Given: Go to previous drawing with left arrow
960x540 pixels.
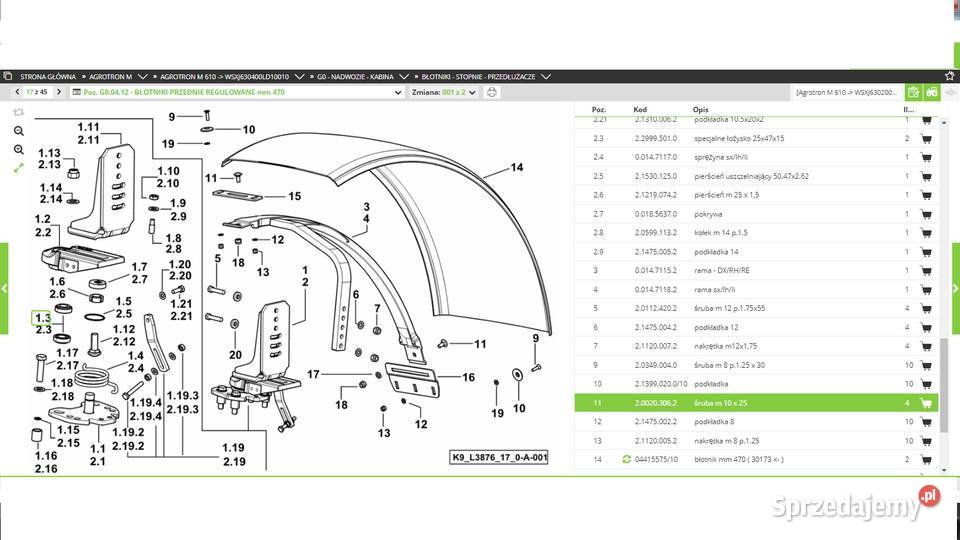Looking at the screenshot, I should click(17, 92).
